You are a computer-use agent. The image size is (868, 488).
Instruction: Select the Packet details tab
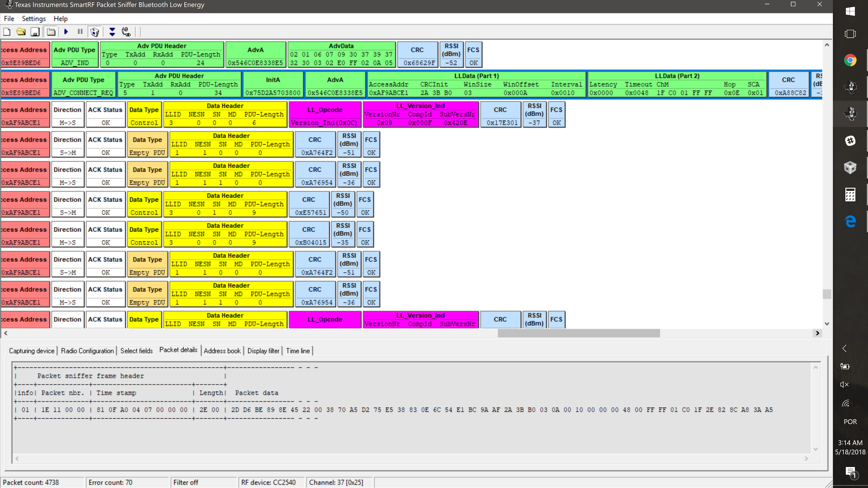coord(178,350)
